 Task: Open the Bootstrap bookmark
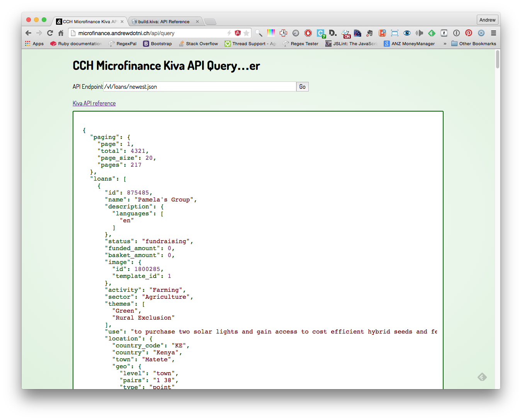pos(158,44)
